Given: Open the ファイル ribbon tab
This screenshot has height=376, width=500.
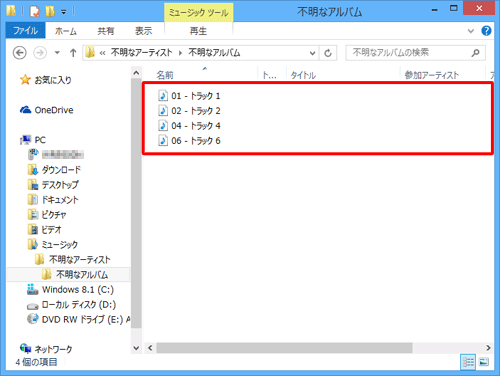Looking at the screenshot, I should pyautogui.click(x=25, y=31).
